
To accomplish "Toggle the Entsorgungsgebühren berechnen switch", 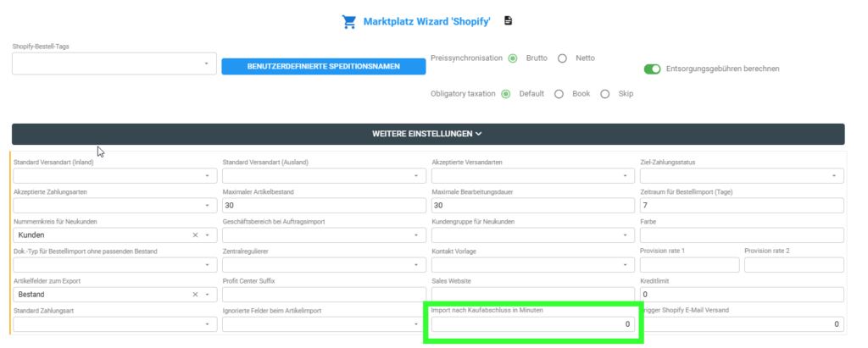I will coord(652,69).
